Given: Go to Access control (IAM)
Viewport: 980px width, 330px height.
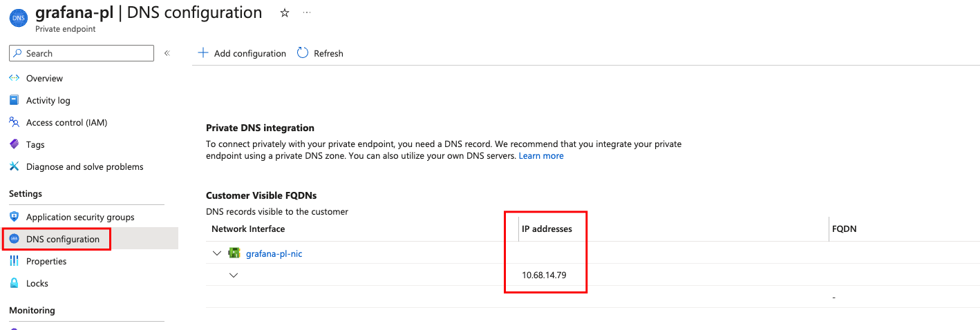Looking at the screenshot, I should click(x=66, y=122).
